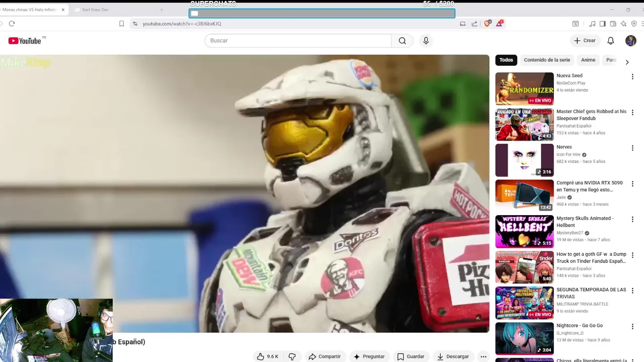This screenshot has height=362, width=644.
Task: Save the video with Guardar
Action: pyautogui.click(x=411, y=356)
